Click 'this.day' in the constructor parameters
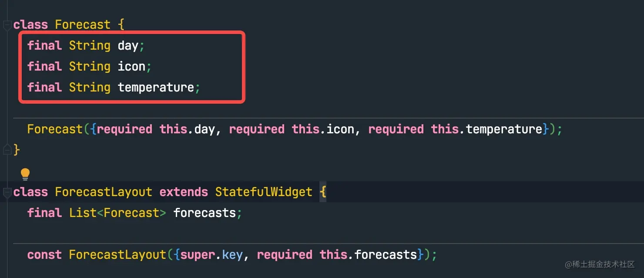644x278 pixels. (187, 129)
